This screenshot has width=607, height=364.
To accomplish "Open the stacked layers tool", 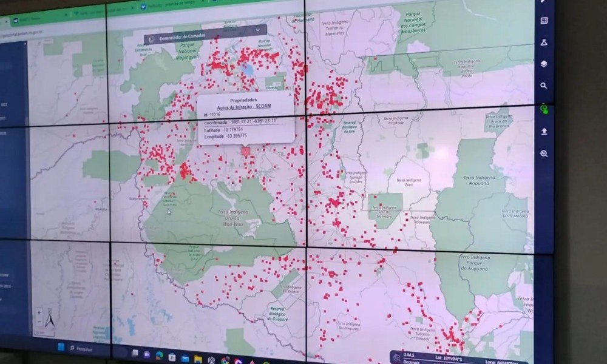I will (x=544, y=64).
